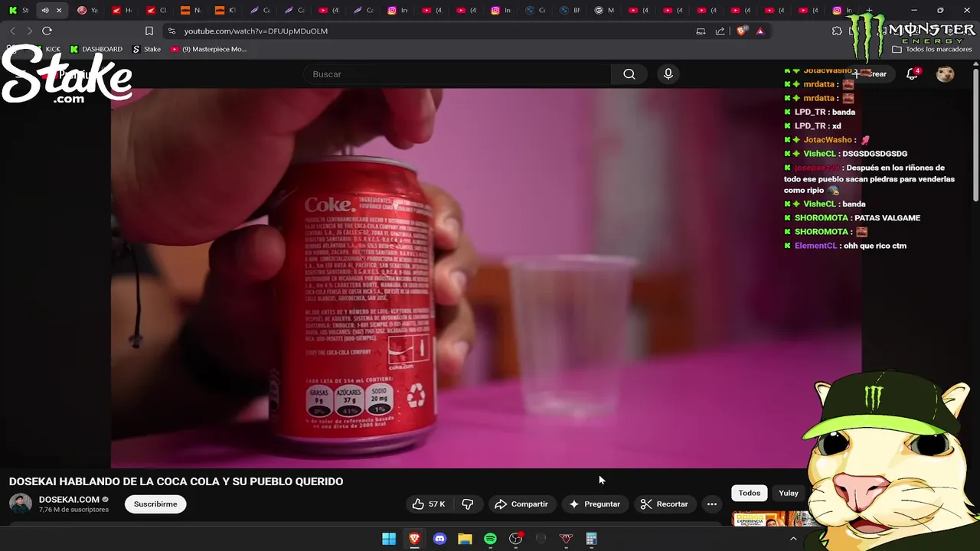The width and height of the screenshot is (980, 551).
Task: Open the Windows Start menu
Action: point(389,539)
